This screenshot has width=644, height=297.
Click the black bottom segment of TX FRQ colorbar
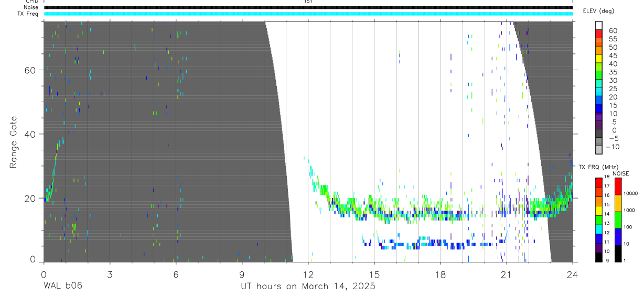tap(599, 257)
